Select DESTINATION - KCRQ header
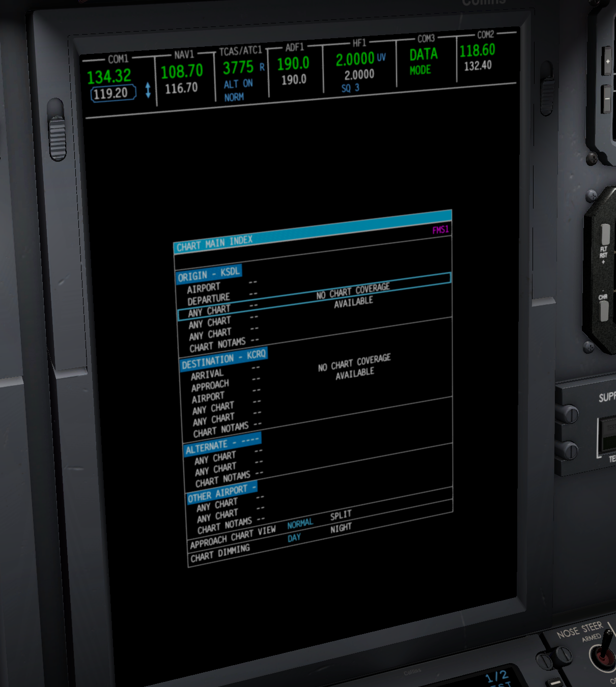 tap(223, 359)
